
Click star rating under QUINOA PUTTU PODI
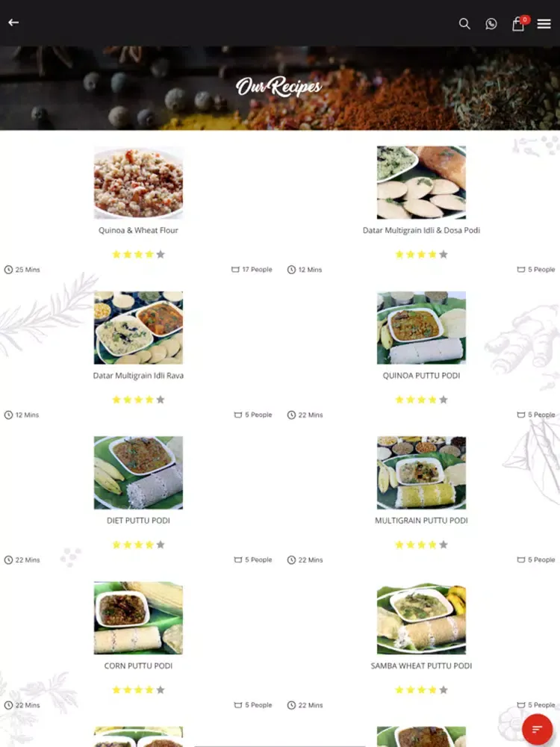[421, 400]
